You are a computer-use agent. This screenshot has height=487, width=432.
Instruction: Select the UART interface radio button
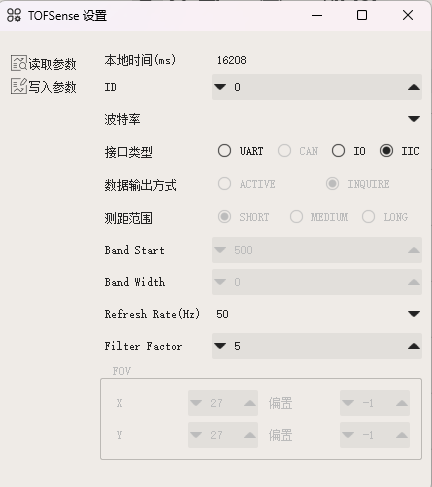click(224, 151)
